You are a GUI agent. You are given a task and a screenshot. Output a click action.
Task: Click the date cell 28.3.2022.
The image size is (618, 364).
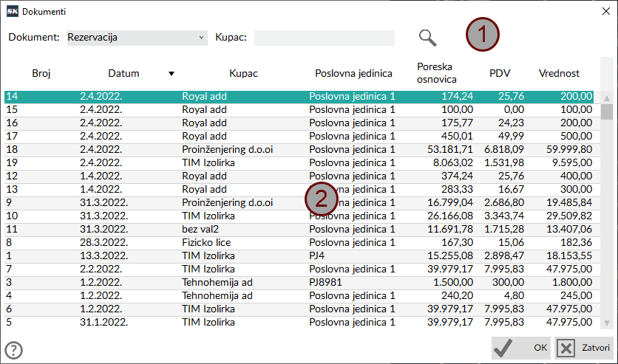click(104, 242)
